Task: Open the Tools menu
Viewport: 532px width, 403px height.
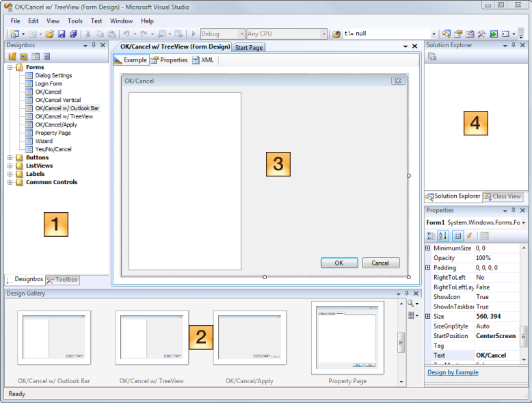Action: (75, 21)
